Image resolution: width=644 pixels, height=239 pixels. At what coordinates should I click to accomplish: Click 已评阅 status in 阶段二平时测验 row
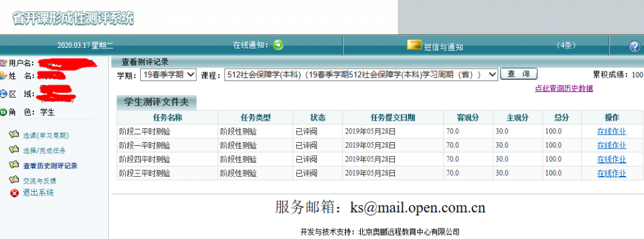(x=306, y=132)
